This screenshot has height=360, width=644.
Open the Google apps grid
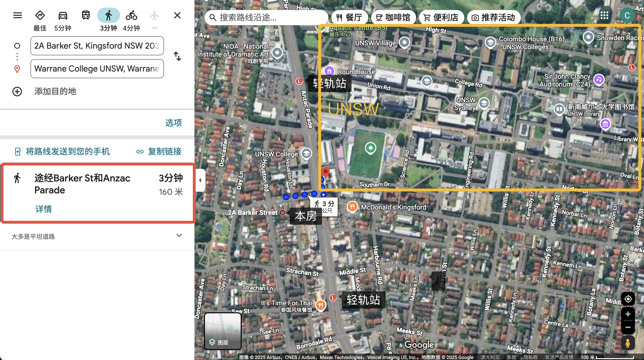point(604,15)
